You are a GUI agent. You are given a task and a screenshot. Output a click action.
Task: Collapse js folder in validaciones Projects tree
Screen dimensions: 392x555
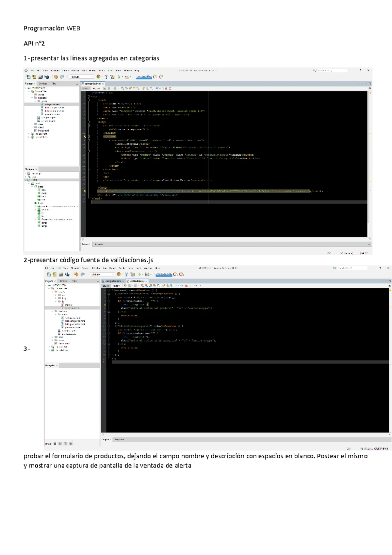(56, 301)
